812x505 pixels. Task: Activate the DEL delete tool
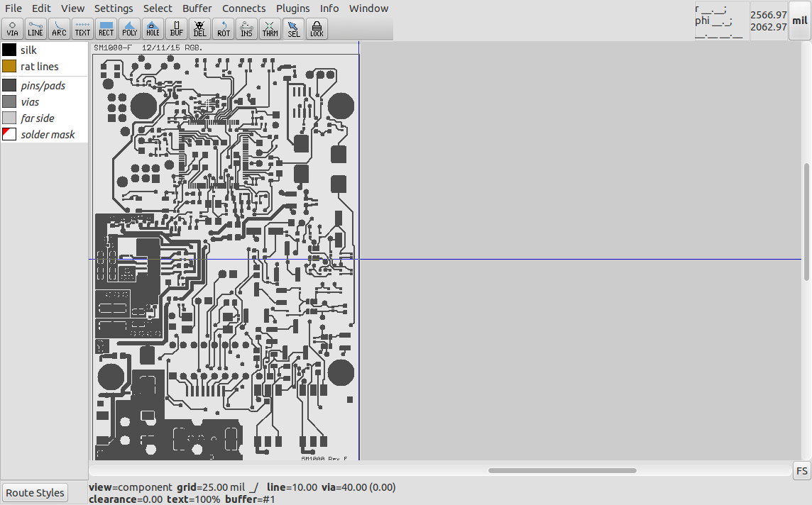click(x=199, y=28)
